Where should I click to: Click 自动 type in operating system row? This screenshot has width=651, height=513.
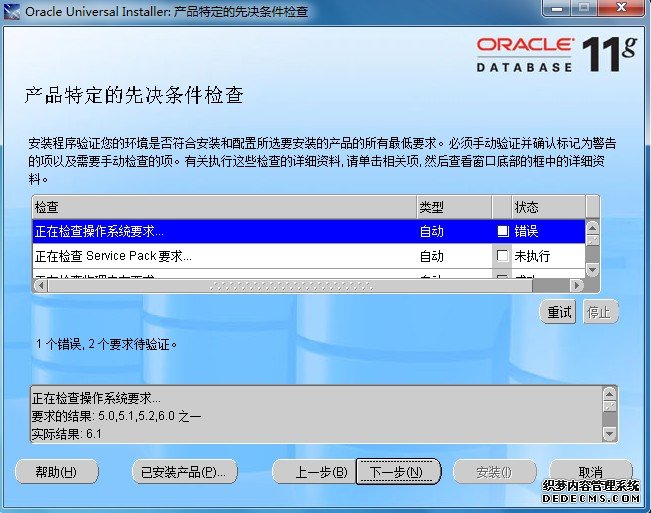[x=432, y=231]
